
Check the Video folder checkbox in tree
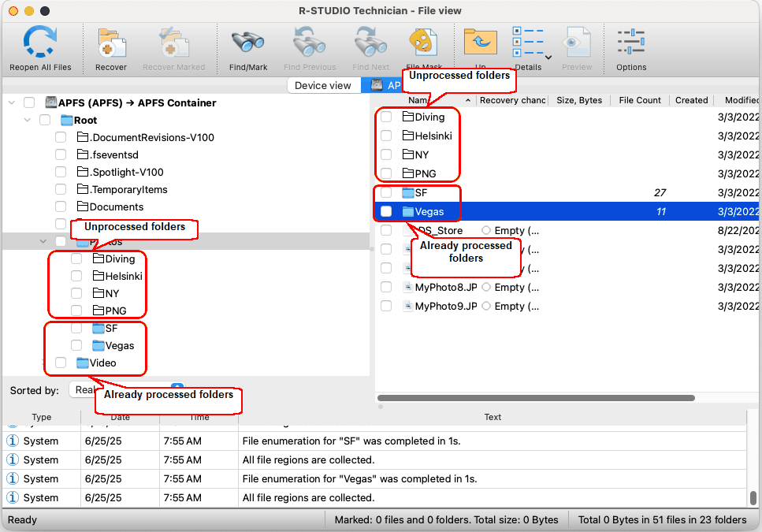(x=61, y=363)
